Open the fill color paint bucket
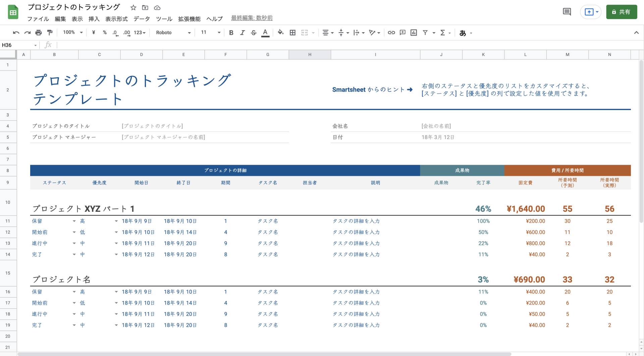The image size is (644, 356). tap(280, 33)
